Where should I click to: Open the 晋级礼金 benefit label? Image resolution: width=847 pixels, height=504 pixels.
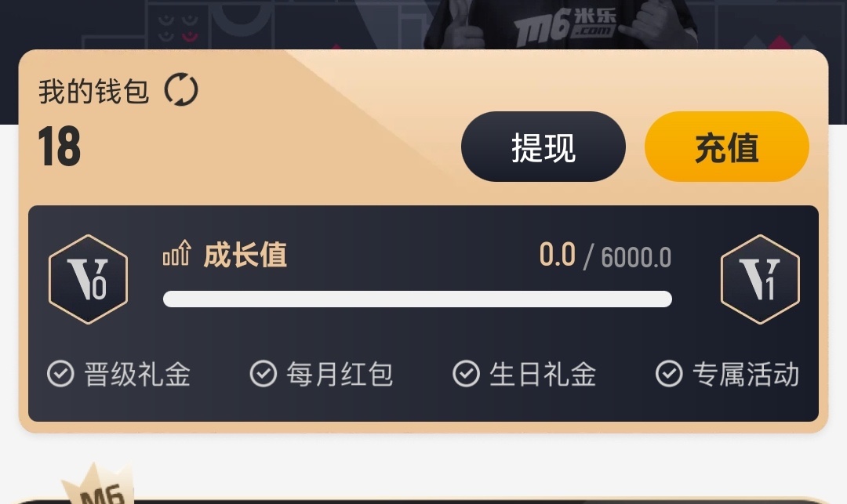point(137,374)
